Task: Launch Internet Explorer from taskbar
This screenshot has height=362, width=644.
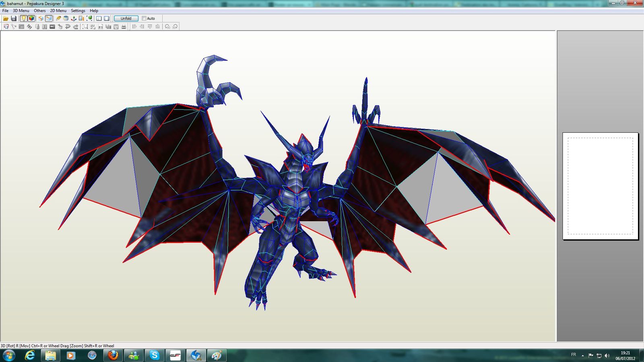Action: tap(30, 355)
